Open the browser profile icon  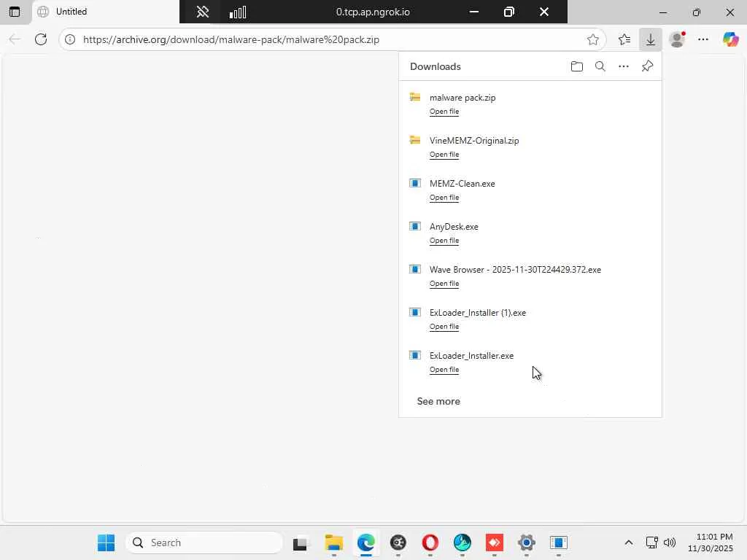point(677,39)
